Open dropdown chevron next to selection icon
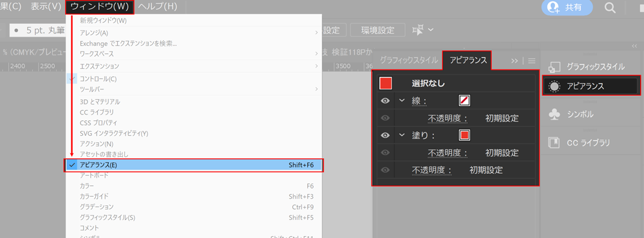Image resolution: width=644 pixels, height=238 pixels. point(430,30)
